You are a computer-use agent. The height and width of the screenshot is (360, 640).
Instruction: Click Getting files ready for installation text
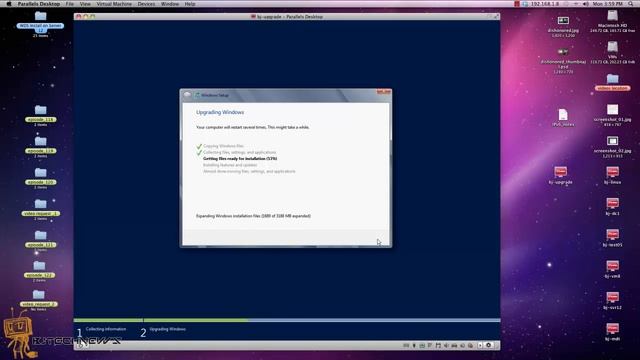point(240,158)
